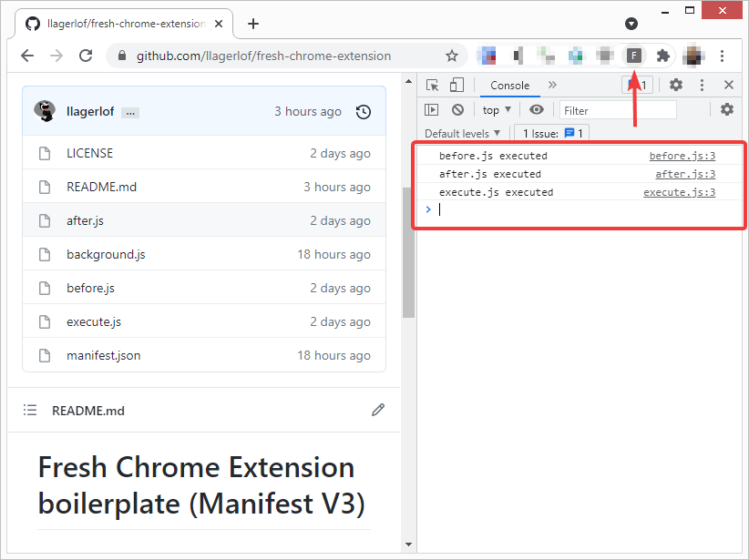This screenshot has width=749, height=560.
Task: Click the site lock icon
Action: [122, 56]
